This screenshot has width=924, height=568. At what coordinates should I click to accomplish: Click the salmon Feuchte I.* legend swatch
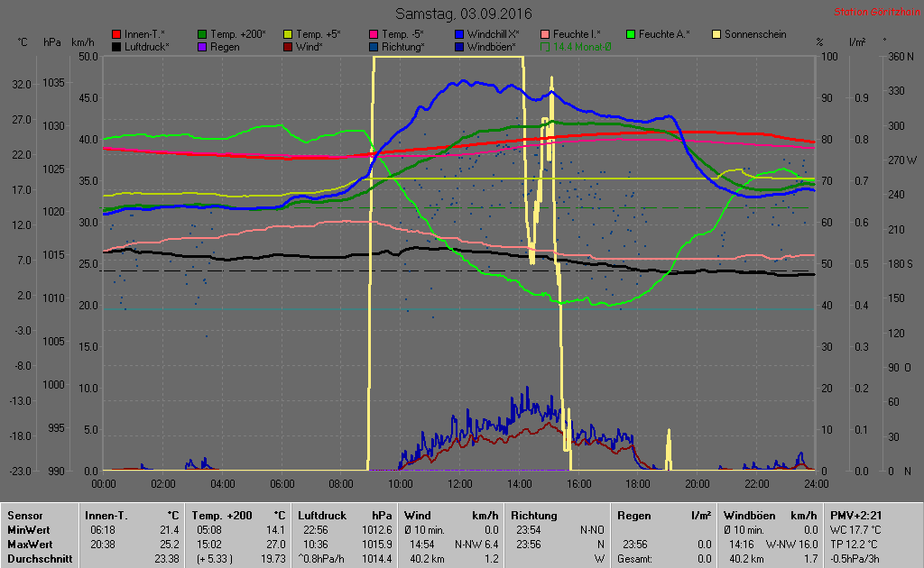point(544,35)
